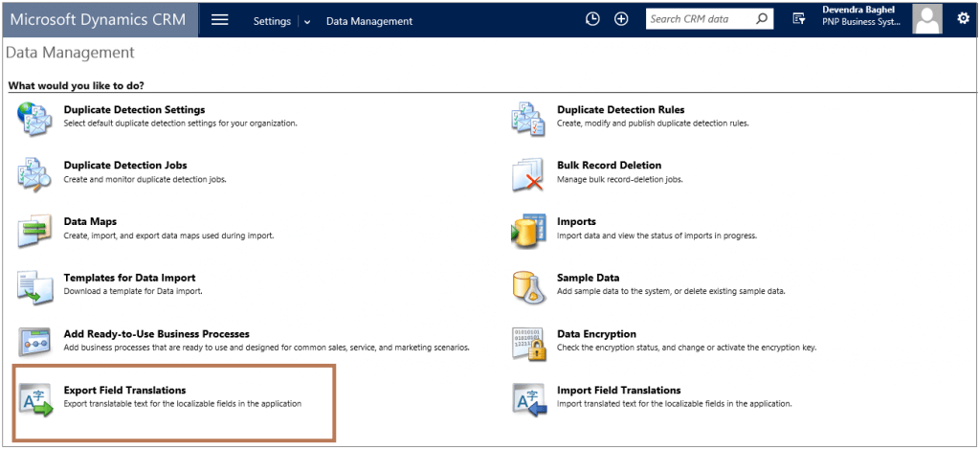Viewport: 980px width, 450px height.
Task: Open Data Maps link
Action: click(x=90, y=222)
